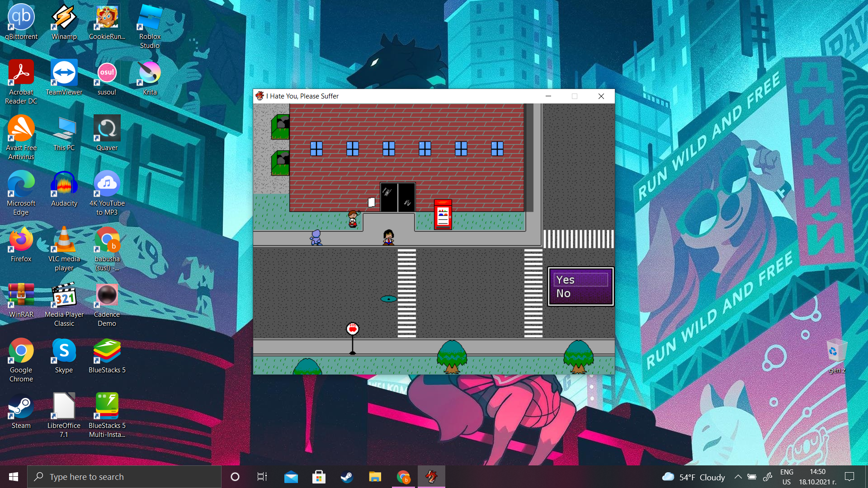Image resolution: width=868 pixels, height=488 pixels.
Task: Open VLC media player icon
Action: coord(64,249)
